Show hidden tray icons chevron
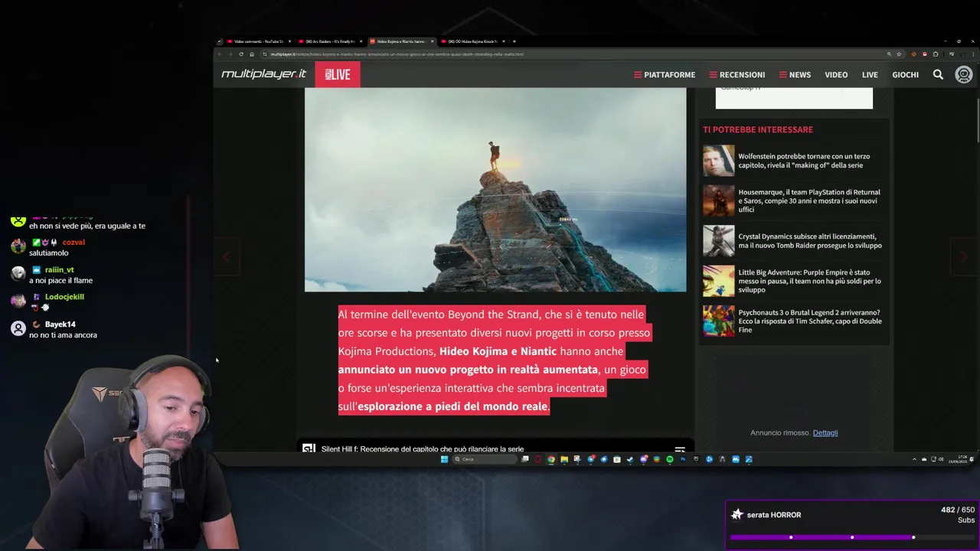Image resolution: width=980 pixels, height=551 pixels. 914,459
